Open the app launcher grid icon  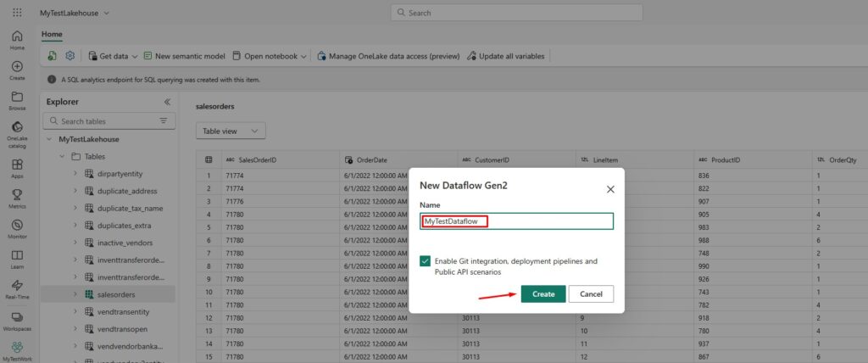(x=17, y=12)
